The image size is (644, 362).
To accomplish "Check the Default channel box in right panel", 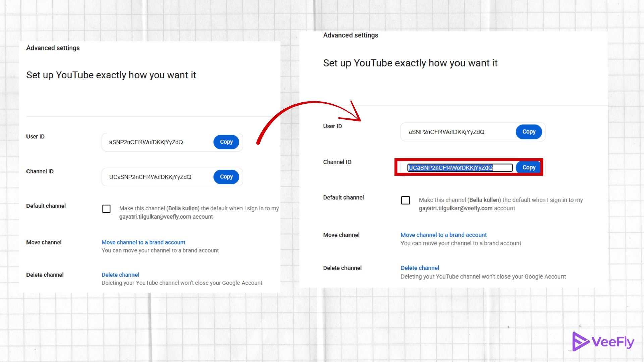I will (406, 200).
